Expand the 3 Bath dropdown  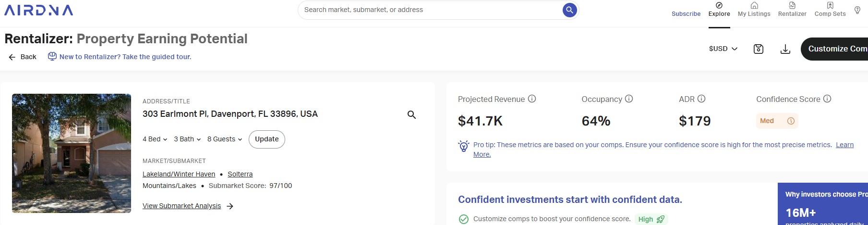pos(187,139)
